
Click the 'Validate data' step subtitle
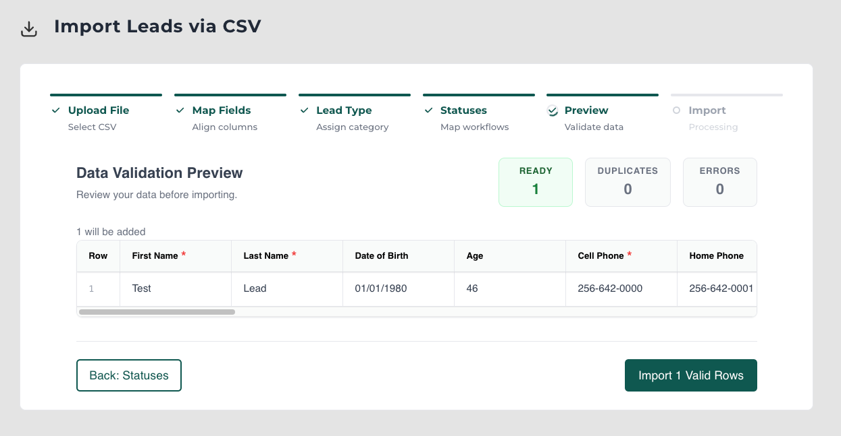tap(594, 127)
